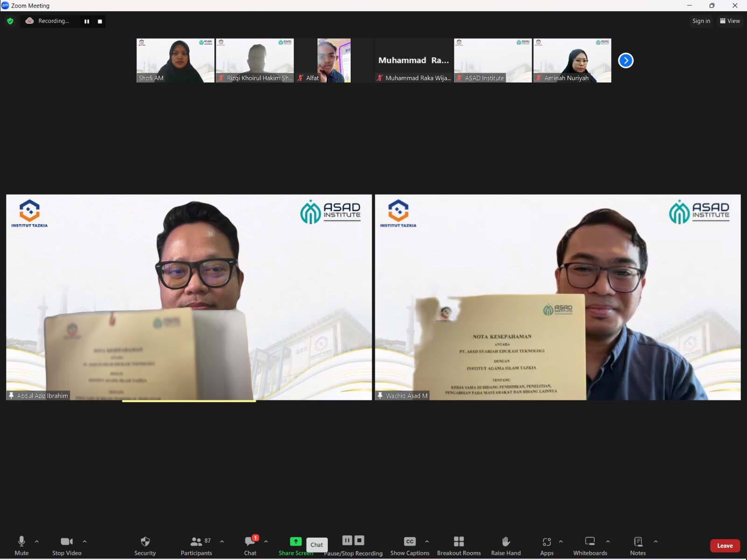This screenshot has height=560, width=747.
Task: Expand the arrow next to Participants
Action: coord(222,541)
